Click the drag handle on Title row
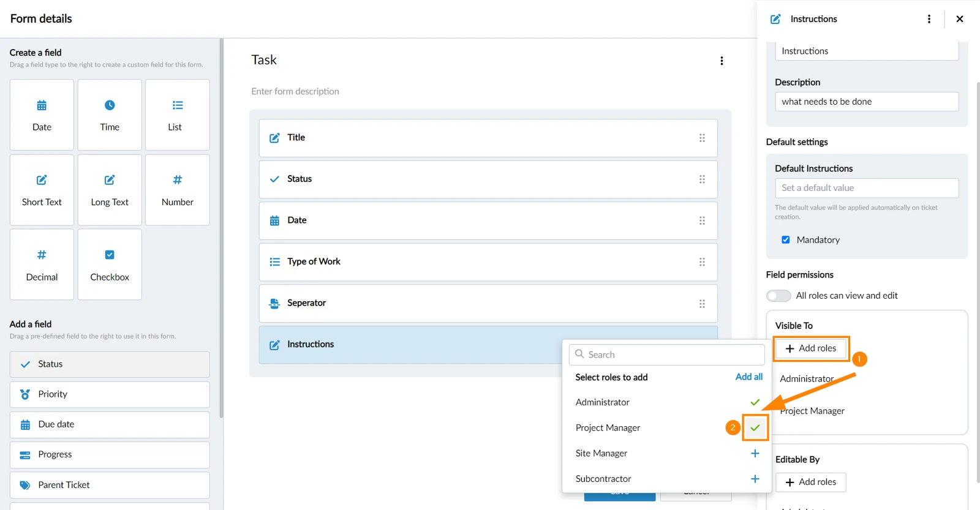The height and width of the screenshot is (510, 980). click(702, 138)
